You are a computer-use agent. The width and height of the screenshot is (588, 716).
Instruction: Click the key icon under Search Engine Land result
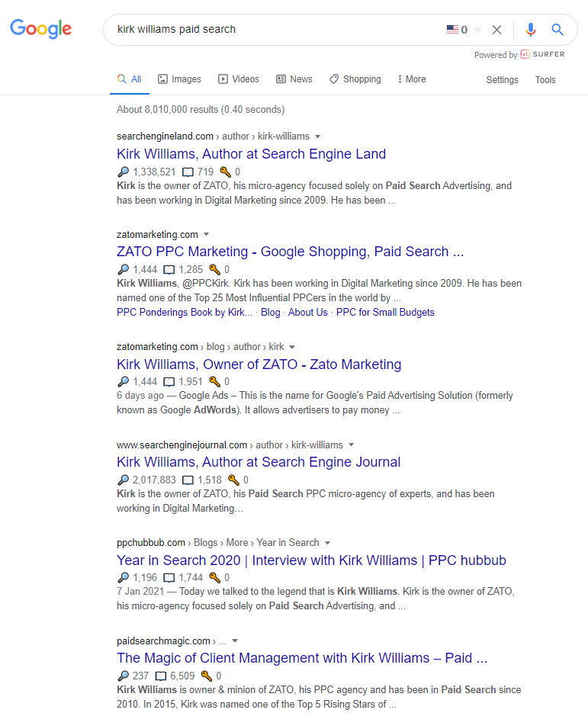click(225, 172)
